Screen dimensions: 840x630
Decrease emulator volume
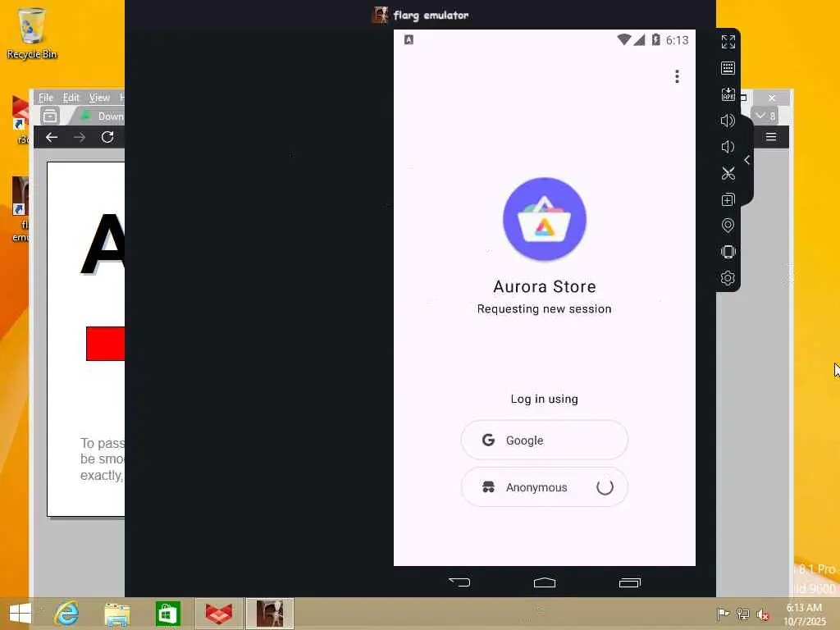pyautogui.click(x=728, y=147)
